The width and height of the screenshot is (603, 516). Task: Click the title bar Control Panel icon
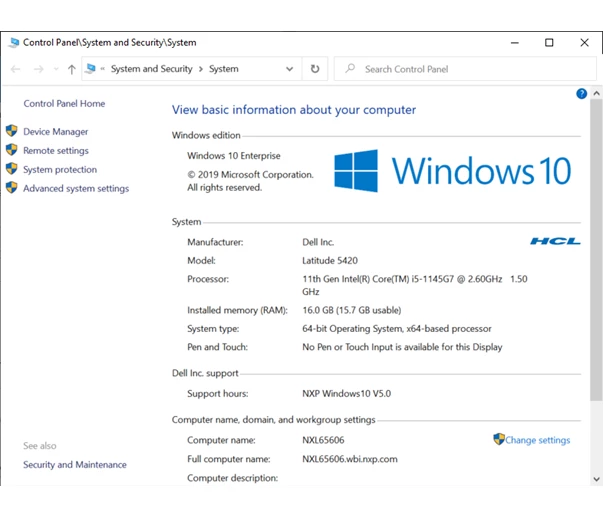pos(14,42)
